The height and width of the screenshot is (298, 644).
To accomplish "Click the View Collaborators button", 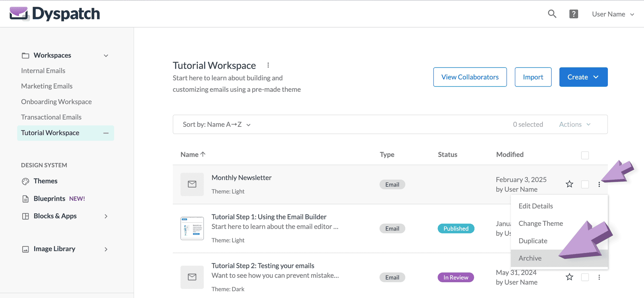I will click(x=470, y=77).
